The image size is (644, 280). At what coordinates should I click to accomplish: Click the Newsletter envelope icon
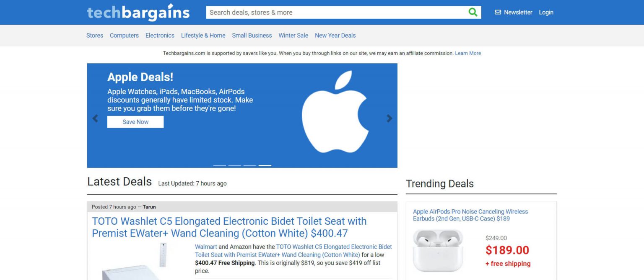(498, 12)
